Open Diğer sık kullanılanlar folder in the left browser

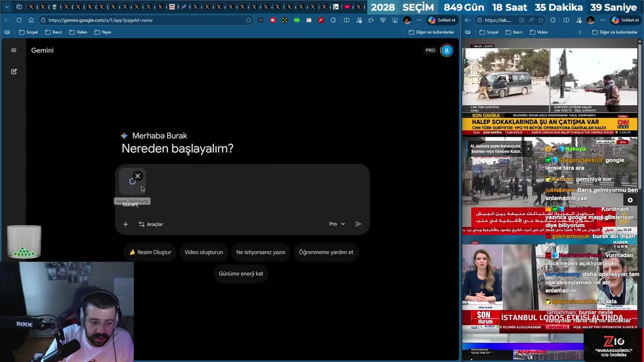(x=431, y=32)
